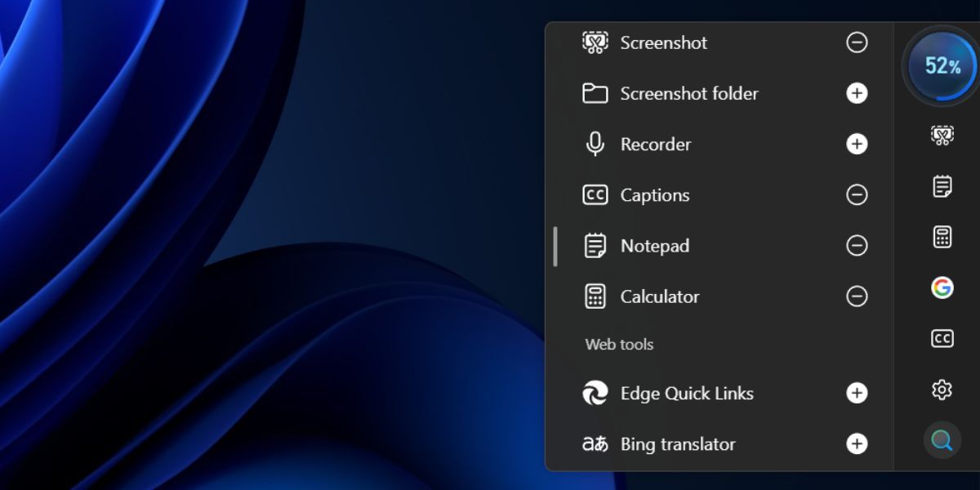The width and height of the screenshot is (980, 490).
Task: Disable Screenshot with the minus toggle
Action: (856, 42)
